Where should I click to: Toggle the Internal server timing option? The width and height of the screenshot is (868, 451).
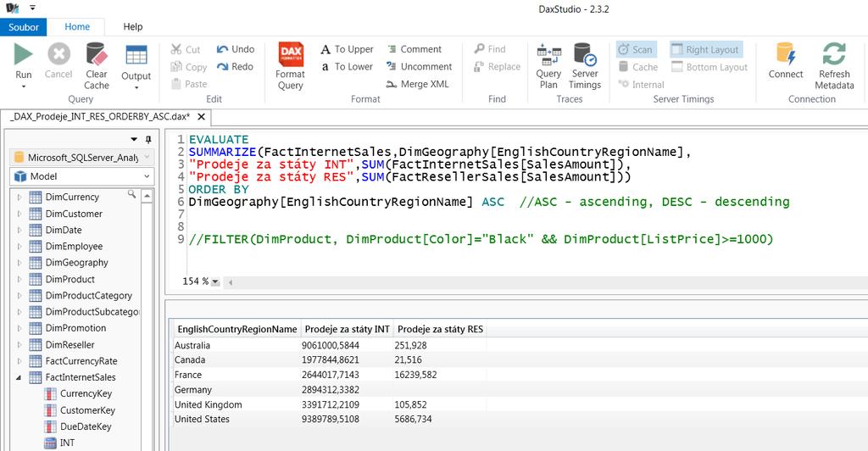641,85
